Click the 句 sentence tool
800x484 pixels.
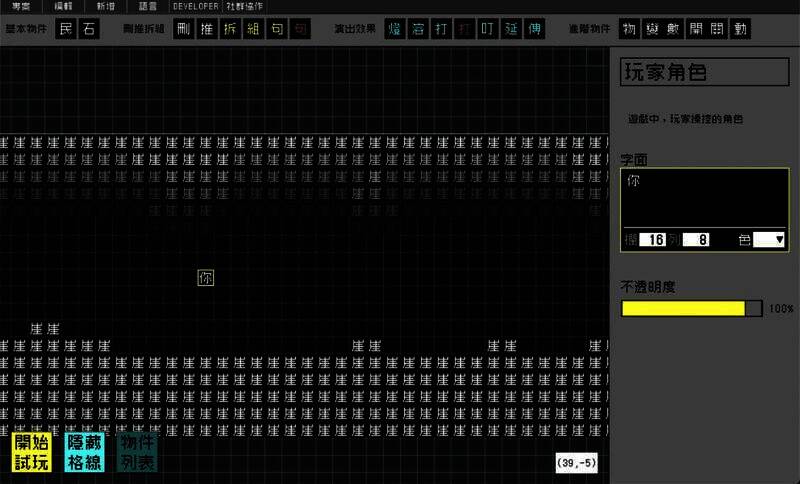click(277, 29)
